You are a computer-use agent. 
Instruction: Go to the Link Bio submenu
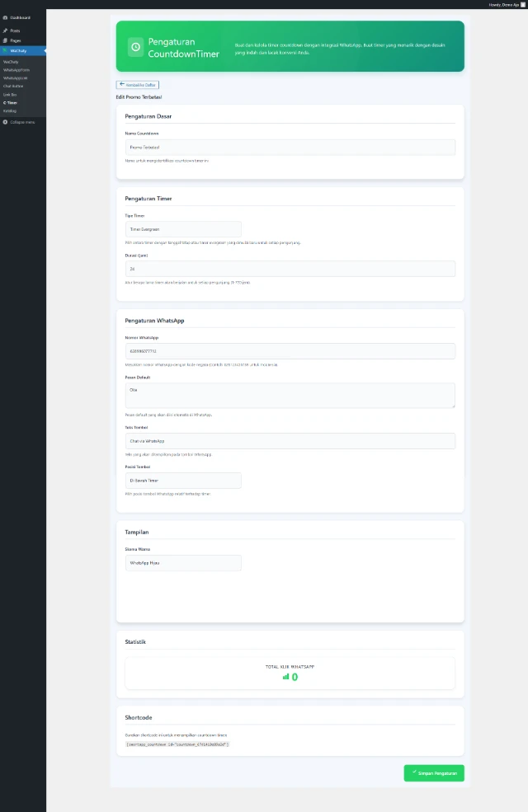tap(10, 95)
